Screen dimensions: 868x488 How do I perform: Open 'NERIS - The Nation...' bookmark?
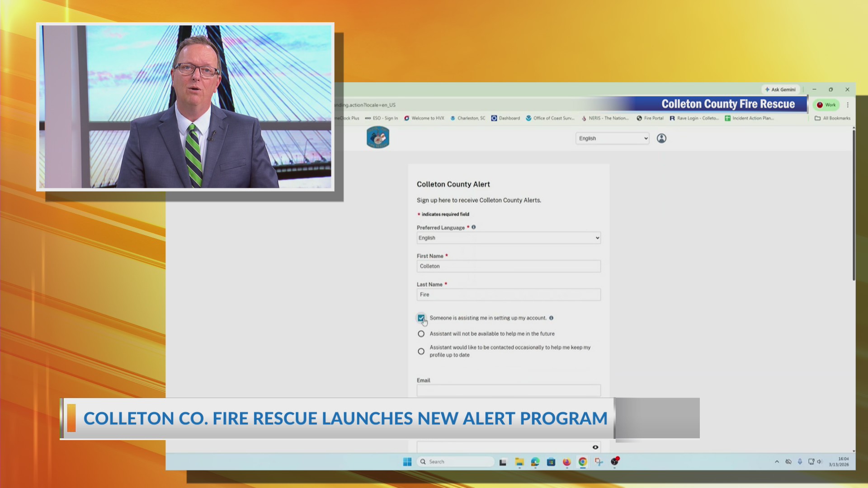point(605,118)
